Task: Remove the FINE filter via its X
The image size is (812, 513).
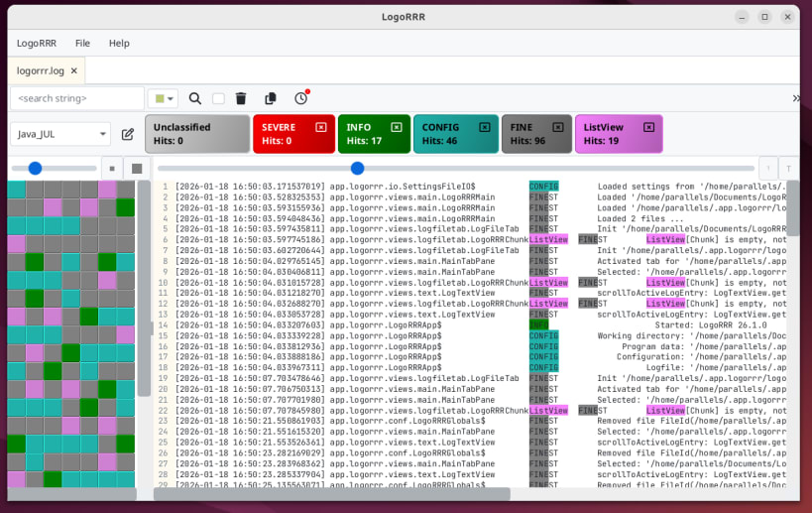Action: [x=558, y=127]
